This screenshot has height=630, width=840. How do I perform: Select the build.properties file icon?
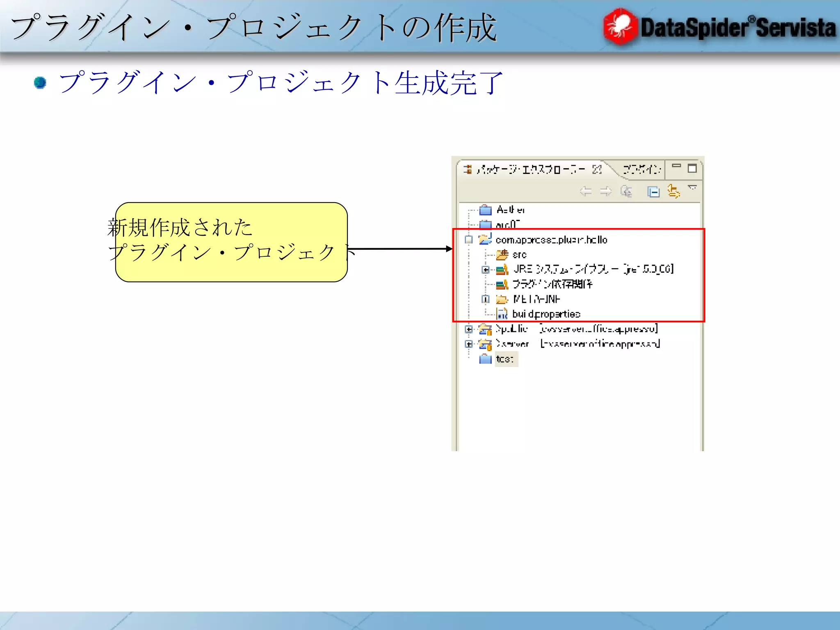pyautogui.click(x=502, y=314)
